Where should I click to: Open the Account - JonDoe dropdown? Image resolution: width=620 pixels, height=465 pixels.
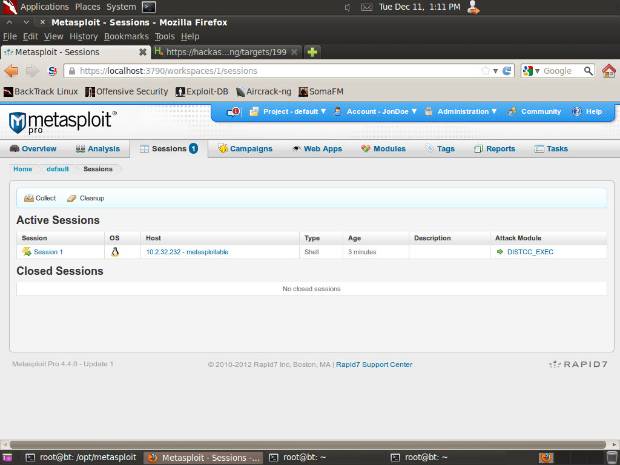click(371, 112)
